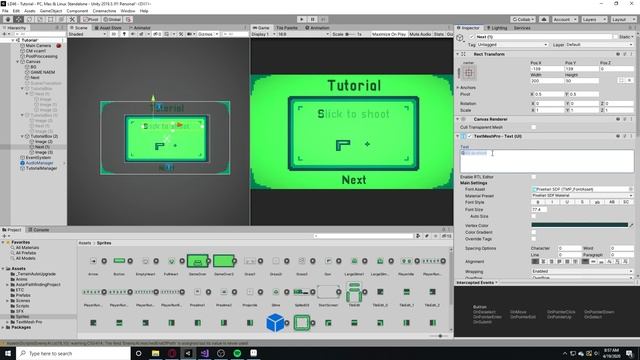640x360 pixels.
Task: Toggle the object active checkbox
Action: pos(472,37)
